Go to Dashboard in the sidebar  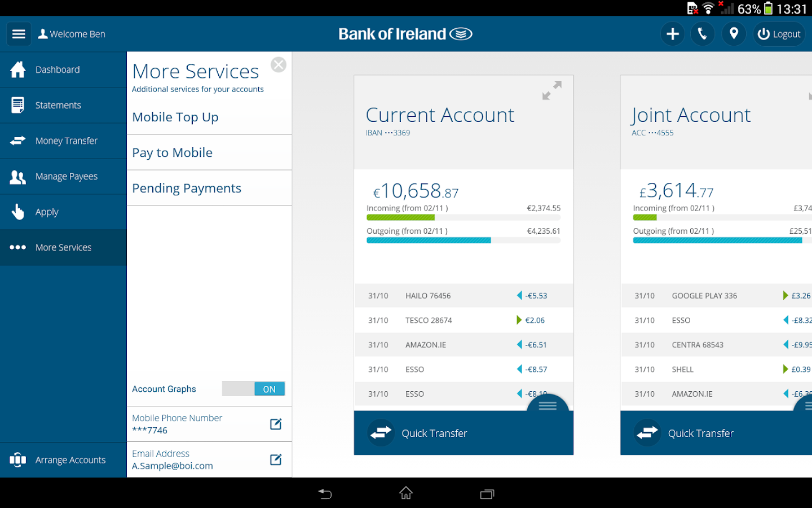pyautogui.click(x=63, y=69)
